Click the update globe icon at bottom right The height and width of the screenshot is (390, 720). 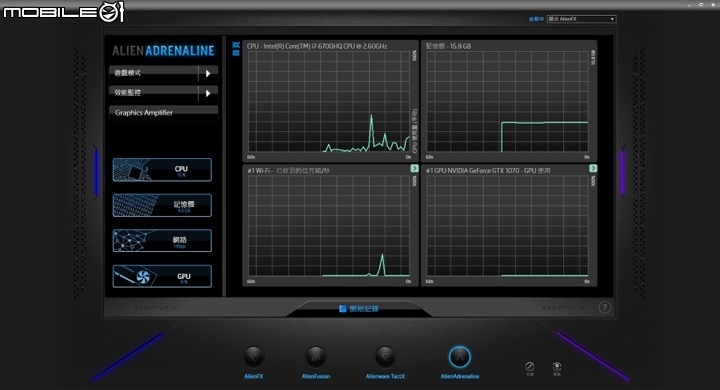coord(557,366)
